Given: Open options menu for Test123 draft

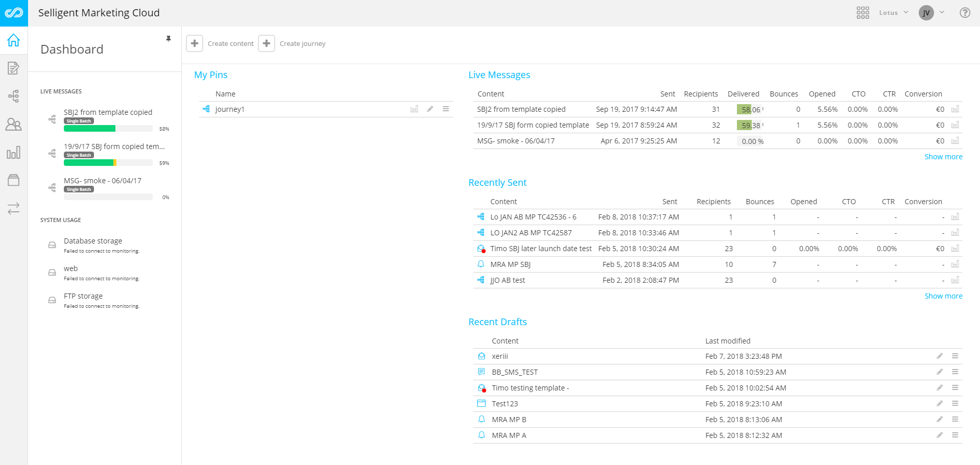Looking at the screenshot, I should [x=955, y=404].
